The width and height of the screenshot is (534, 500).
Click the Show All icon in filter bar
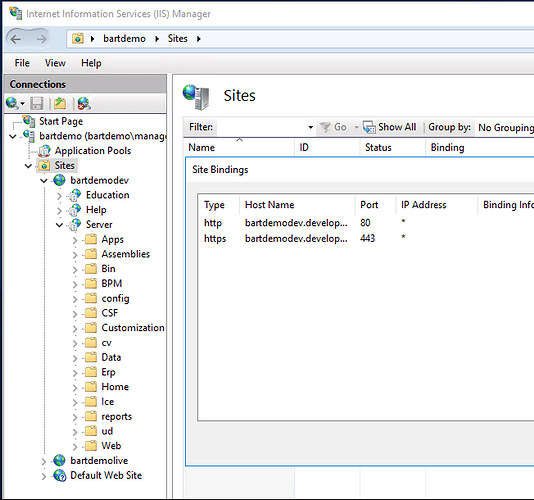[x=369, y=127]
